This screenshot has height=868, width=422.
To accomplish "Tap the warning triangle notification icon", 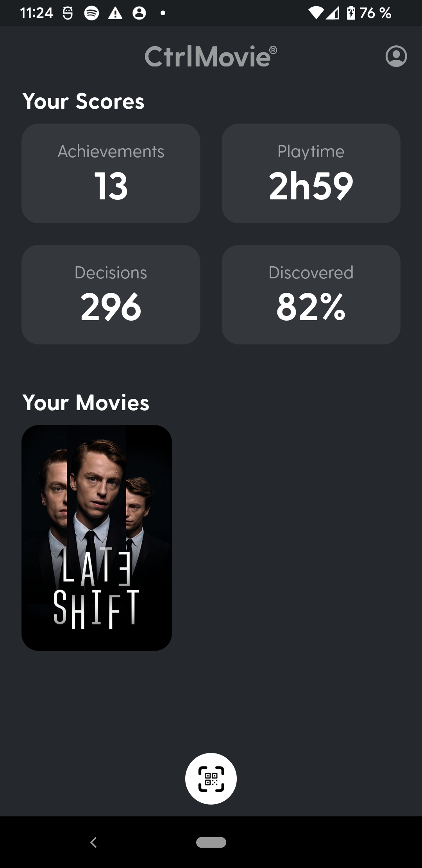I will tap(115, 13).
